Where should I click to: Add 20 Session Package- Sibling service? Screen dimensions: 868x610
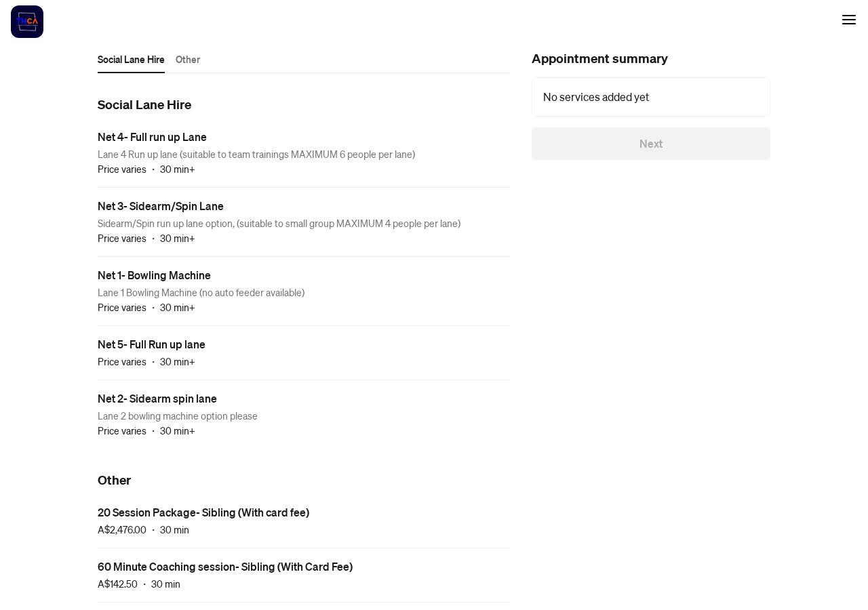tap(304, 521)
